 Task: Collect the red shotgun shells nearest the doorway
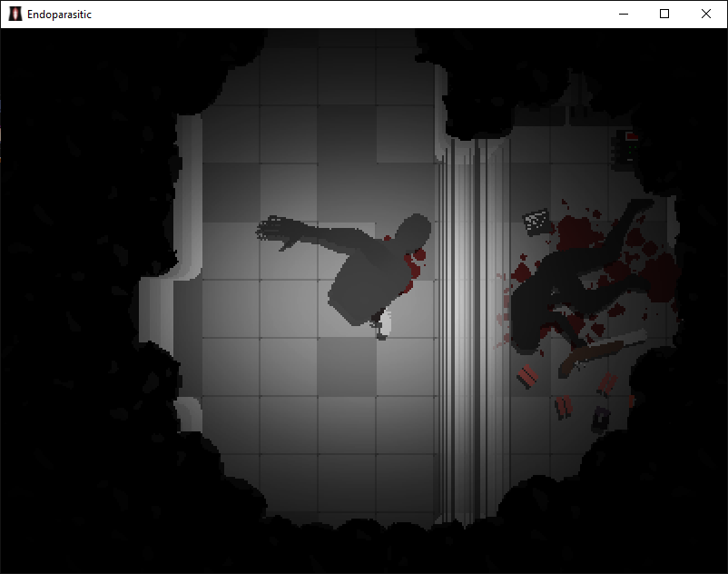[527, 377]
